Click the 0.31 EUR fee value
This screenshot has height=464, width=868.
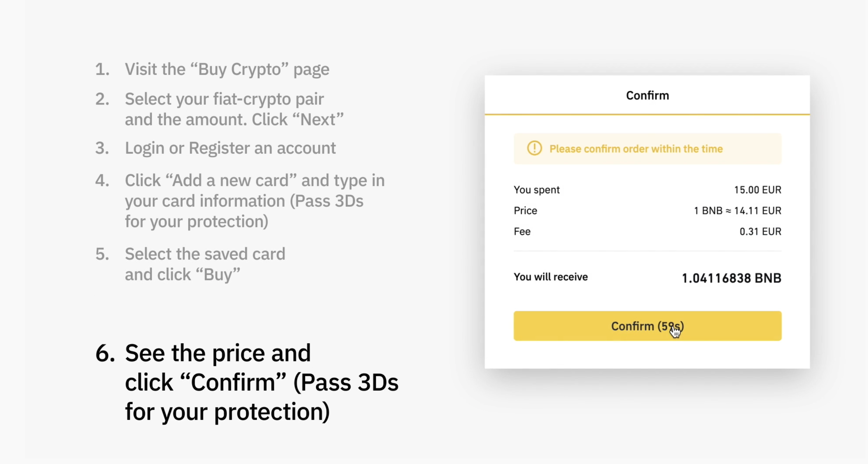(760, 232)
